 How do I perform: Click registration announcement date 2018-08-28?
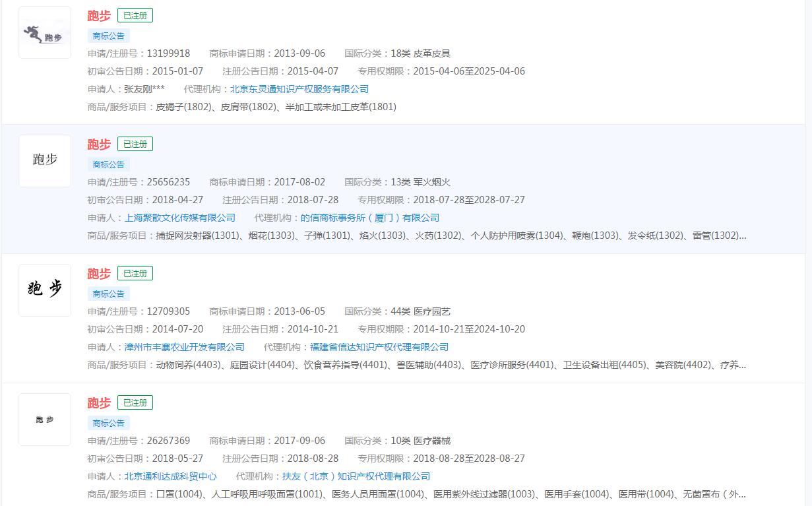pyautogui.click(x=313, y=459)
